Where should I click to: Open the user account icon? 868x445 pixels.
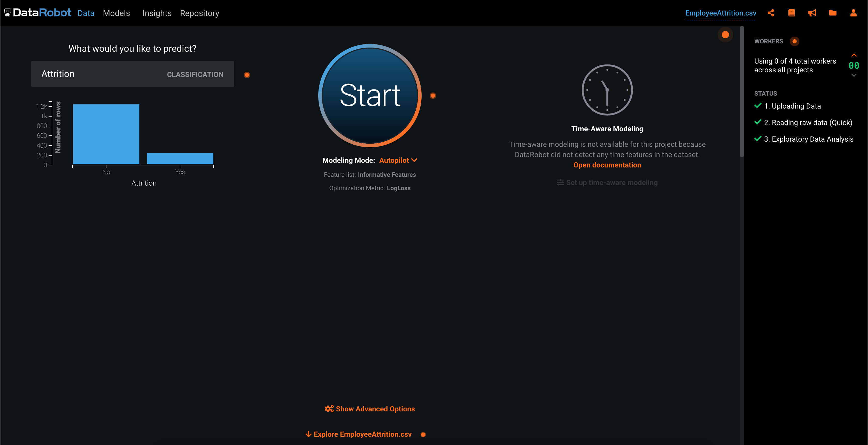pos(853,13)
